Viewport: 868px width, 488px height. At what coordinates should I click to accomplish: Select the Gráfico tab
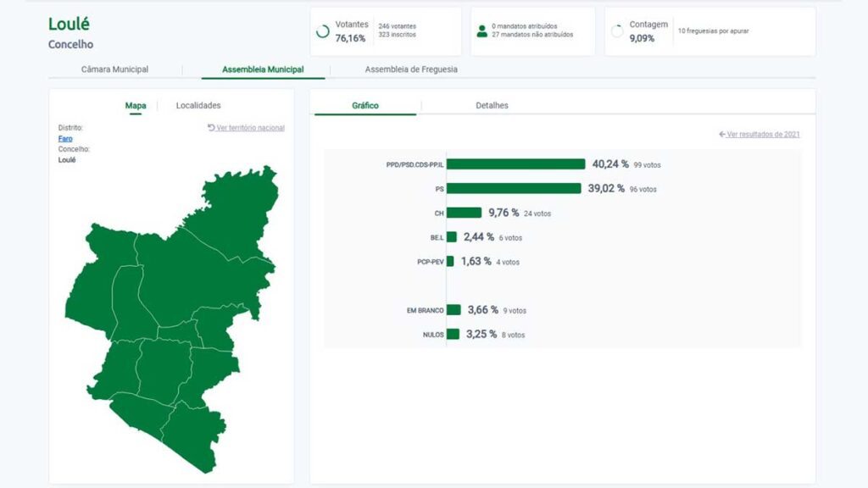tap(365, 106)
